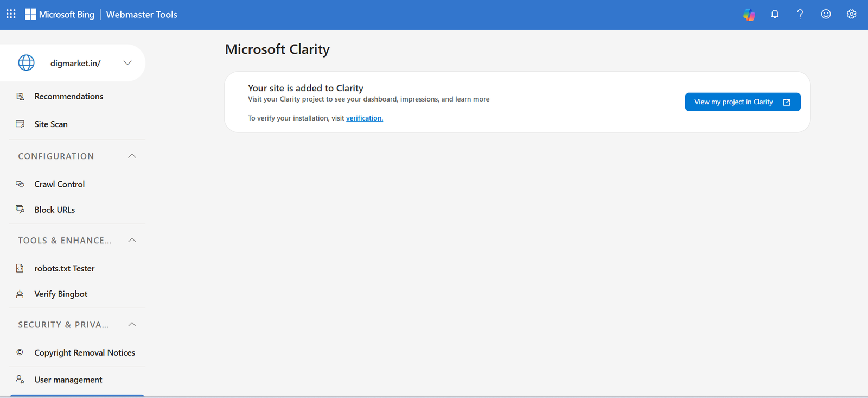Open the feedback smiley icon
This screenshot has width=868, height=398.
tap(826, 14)
